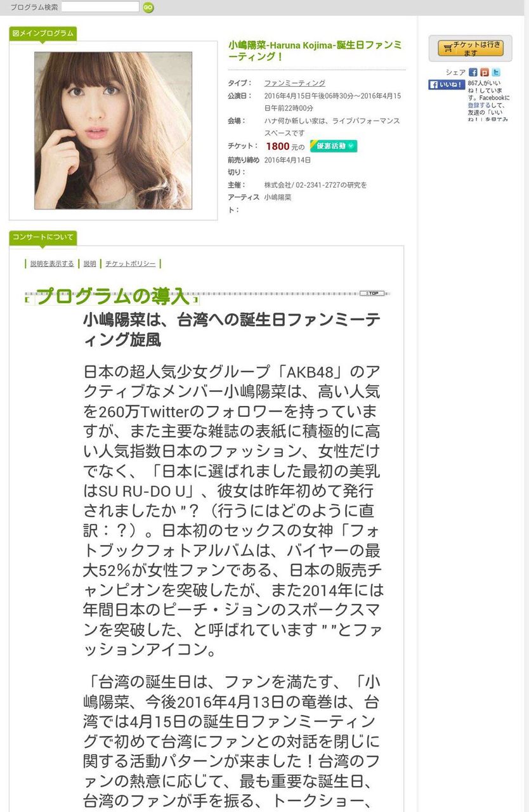Share via the Facebook icon
This screenshot has height=812, width=529.
[x=473, y=72]
